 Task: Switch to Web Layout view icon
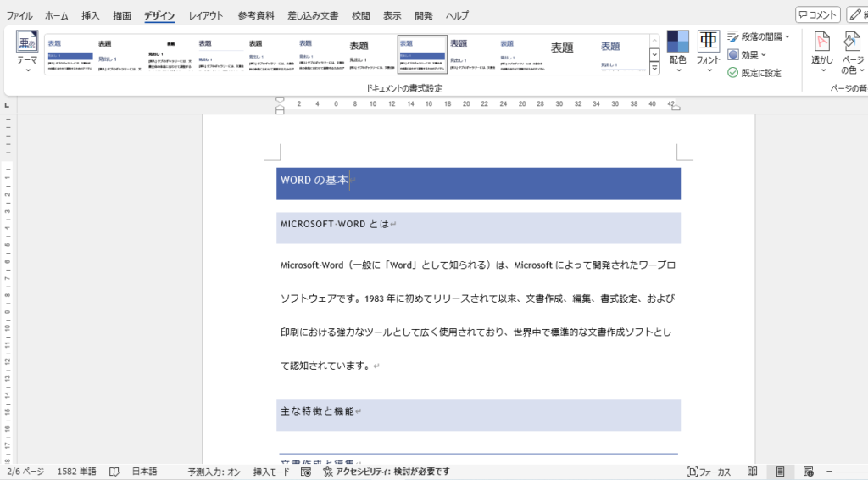pos(808,472)
